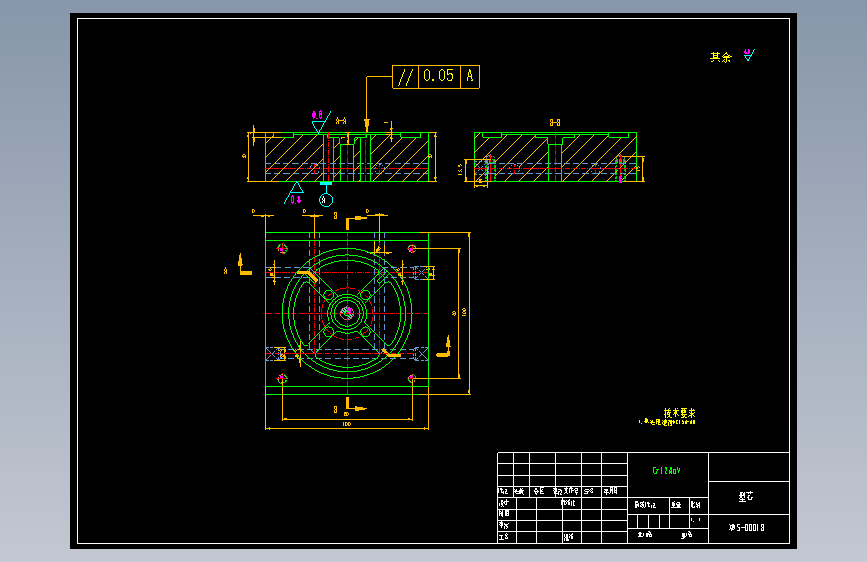Select the 80 horizontal hole spacing dimension
This screenshot has height=562, width=867.
click(x=347, y=414)
